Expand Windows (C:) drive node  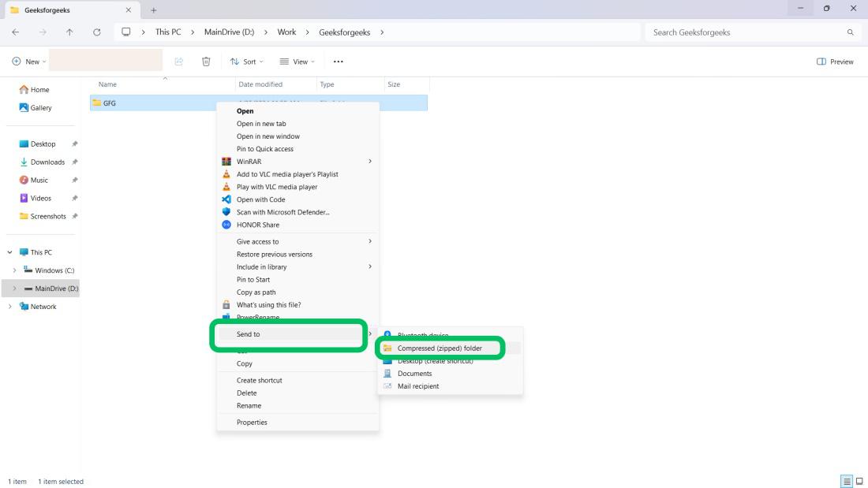click(x=14, y=270)
